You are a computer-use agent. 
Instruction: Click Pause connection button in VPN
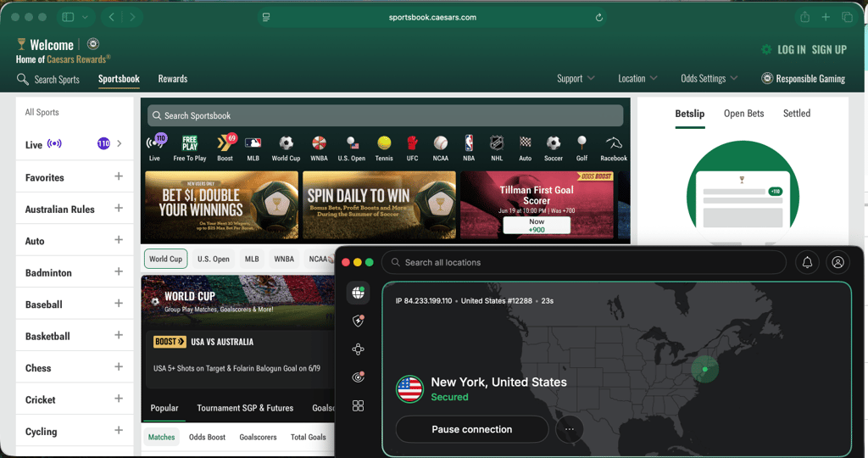click(x=471, y=429)
